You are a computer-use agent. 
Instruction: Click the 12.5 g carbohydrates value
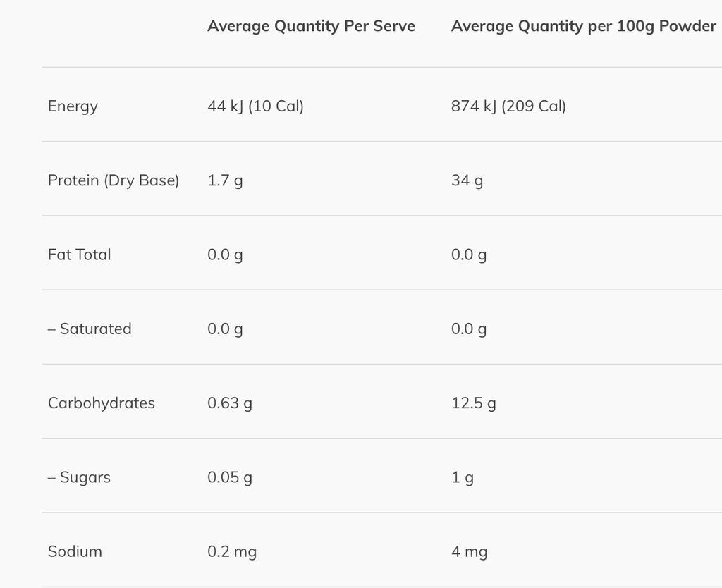click(473, 403)
